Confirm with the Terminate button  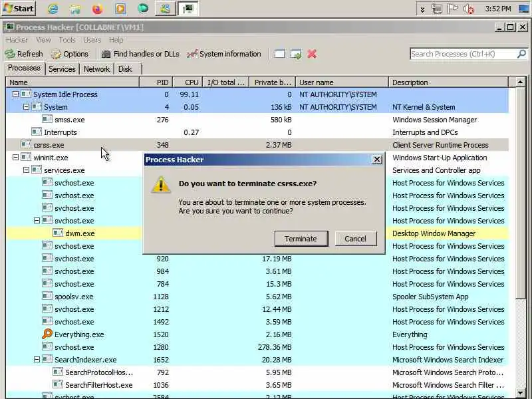tap(301, 239)
